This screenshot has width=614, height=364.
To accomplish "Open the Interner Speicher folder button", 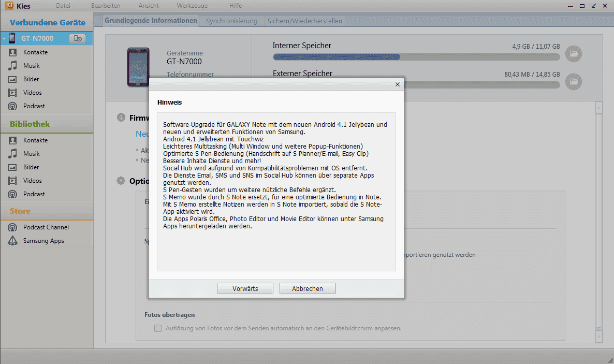I will coord(574,54).
